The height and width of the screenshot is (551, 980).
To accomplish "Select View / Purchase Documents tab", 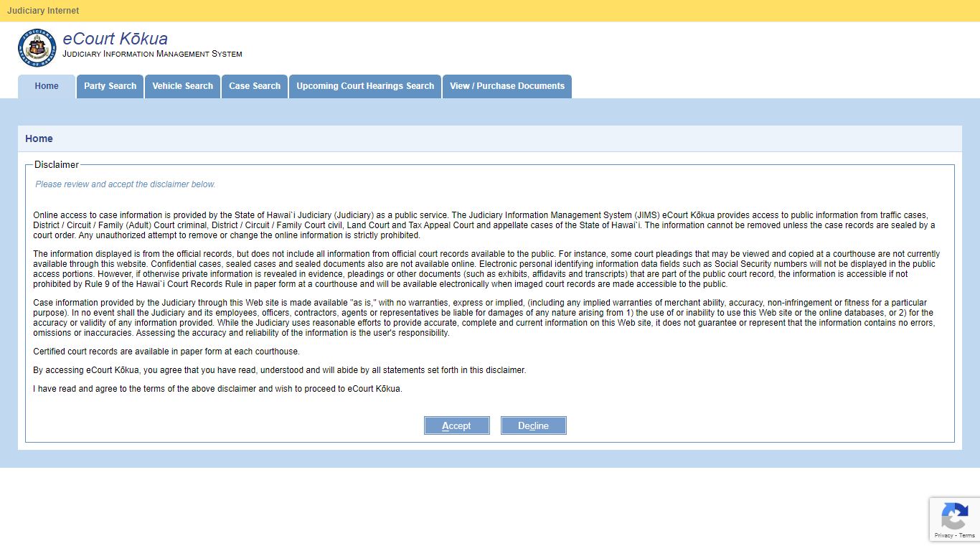I will click(x=507, y=86).
